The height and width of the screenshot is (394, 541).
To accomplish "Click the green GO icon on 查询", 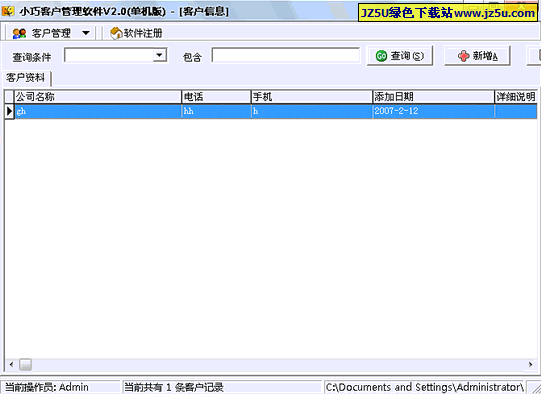I will pos(381,56).
